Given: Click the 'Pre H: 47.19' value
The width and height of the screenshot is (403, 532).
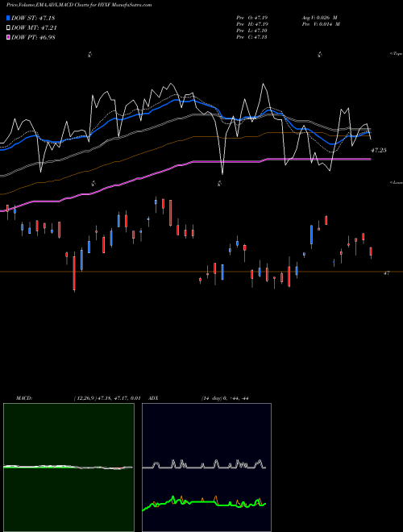Looking at the screenshot, I should [253, 24].
